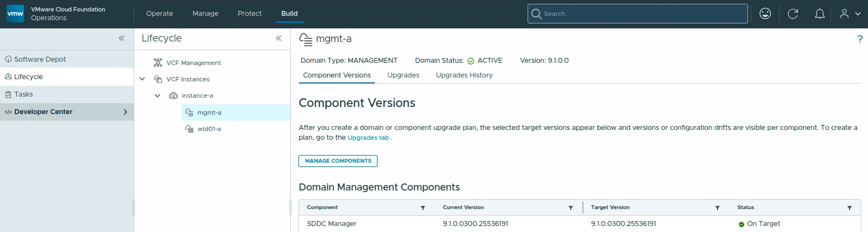Open the Protect menu
This screenshot has width=868, height=232.
(249, 14)
